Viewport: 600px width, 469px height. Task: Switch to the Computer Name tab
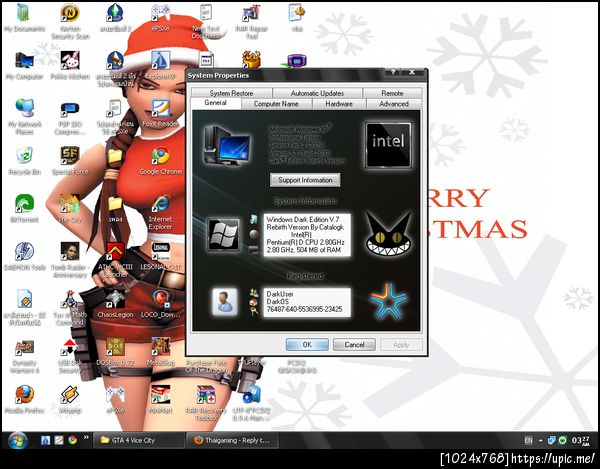pyautogui.click(x=276, y=104)
